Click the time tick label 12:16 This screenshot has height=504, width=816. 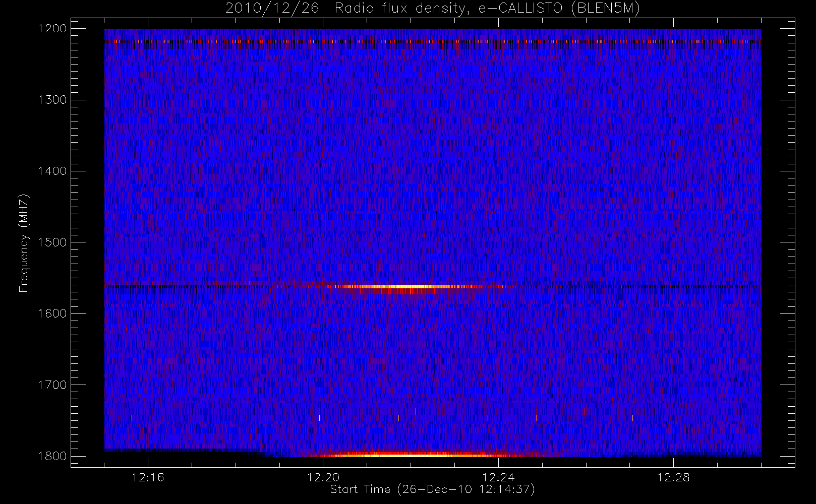click(148, 477)
